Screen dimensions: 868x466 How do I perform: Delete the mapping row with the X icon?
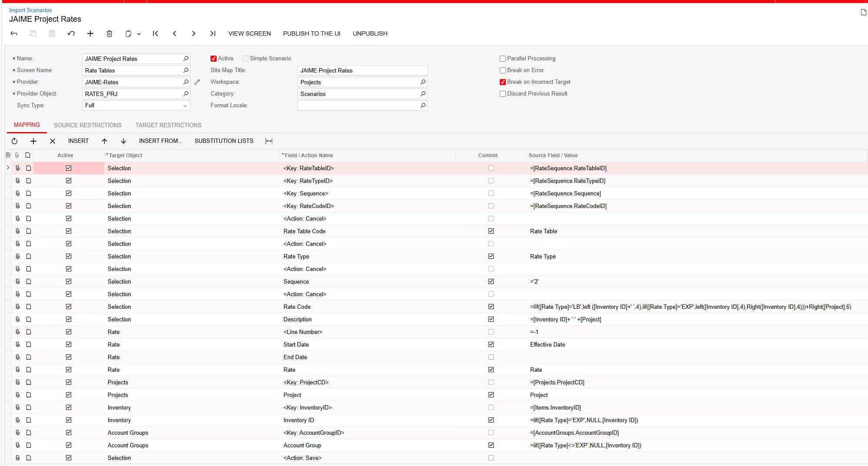(53, 141)
